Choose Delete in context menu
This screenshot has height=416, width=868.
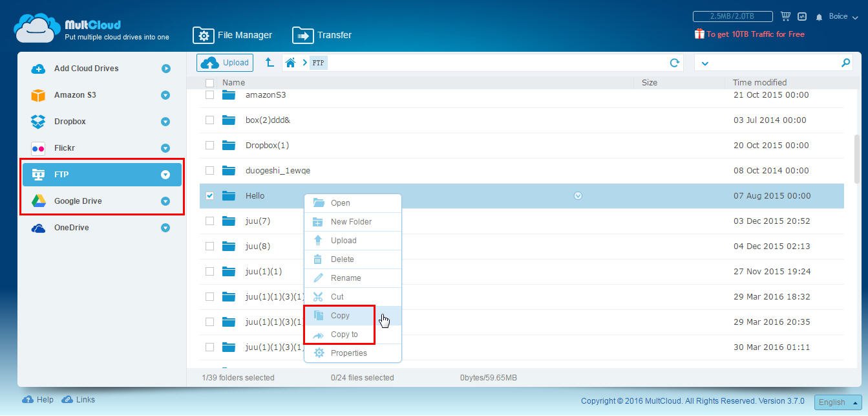[x=353, y=259]
